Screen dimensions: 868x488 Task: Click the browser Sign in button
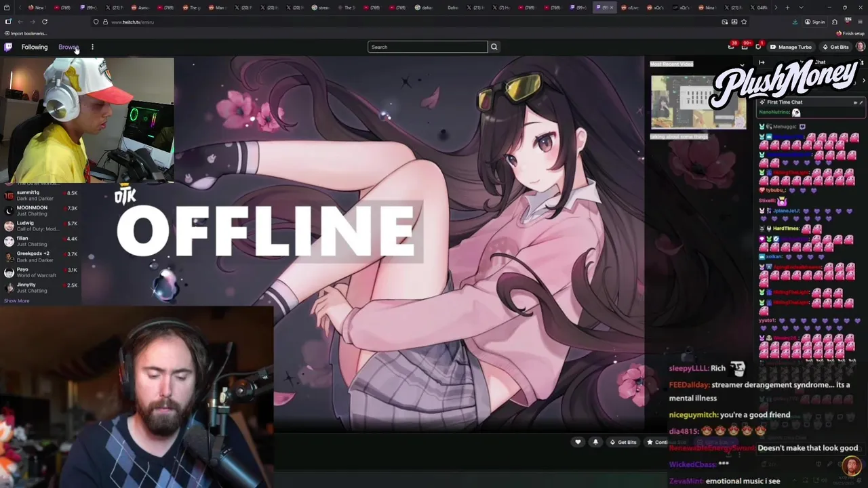pos(815,22)
